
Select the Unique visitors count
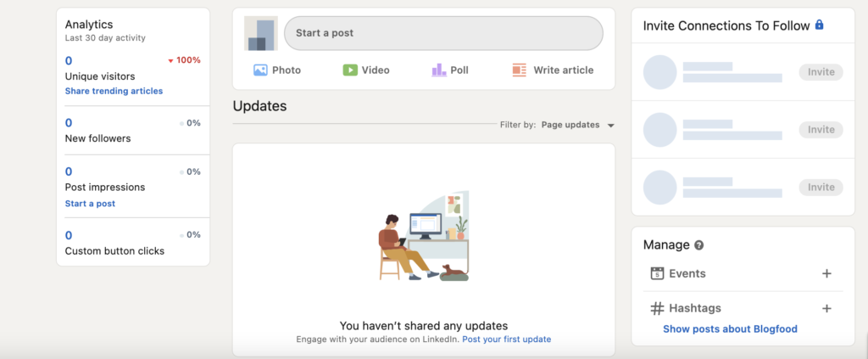coord(69,60)
